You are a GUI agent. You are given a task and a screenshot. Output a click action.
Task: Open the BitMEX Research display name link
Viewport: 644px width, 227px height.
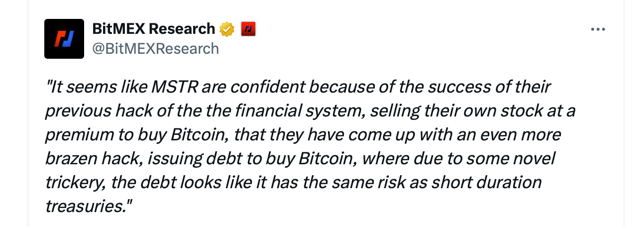pos(154,29)
